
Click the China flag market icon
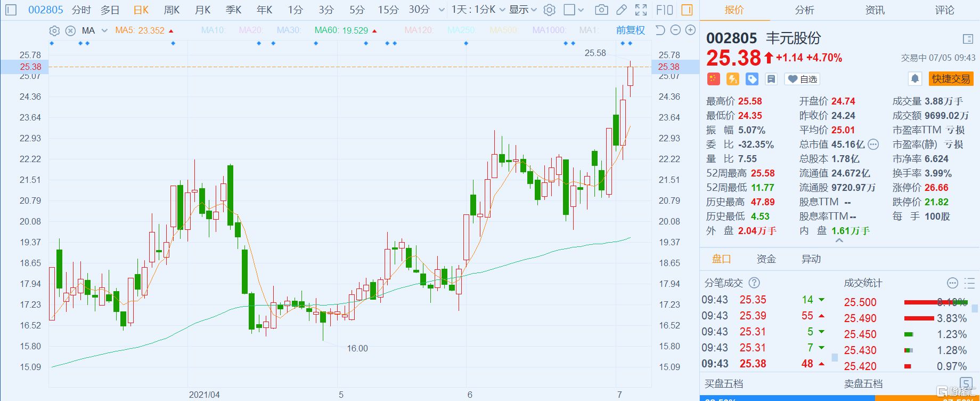[714, 79]
